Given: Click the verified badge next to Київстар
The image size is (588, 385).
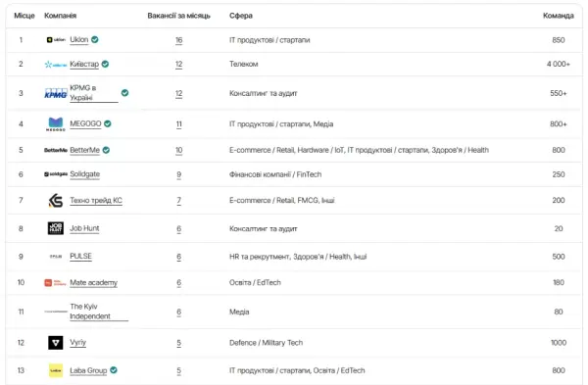Looking at the screenshot, I should tap(106, 64).
